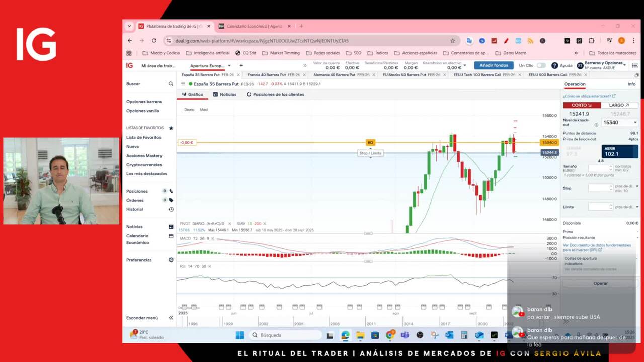644x362 pixels.
Task: Open Ver Documento de datos fundamentales link
Action: tap(597, 247)
